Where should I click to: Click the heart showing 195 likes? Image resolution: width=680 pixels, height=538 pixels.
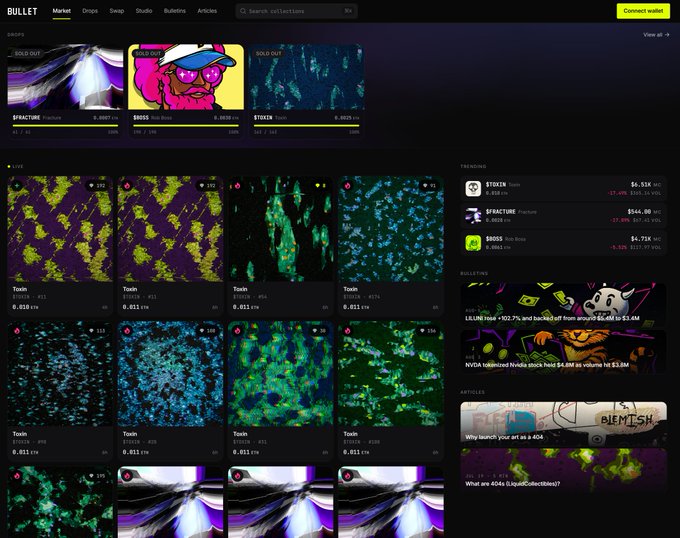92,476
